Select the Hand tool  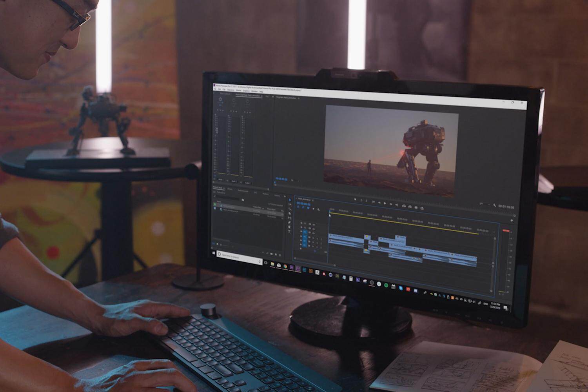click(x=289, y=227)
